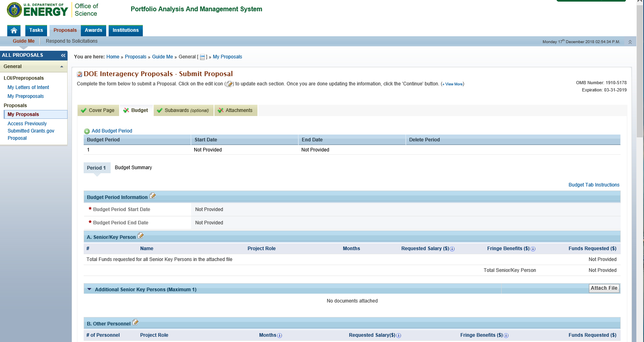Open My Preproposals in sidebar
The height and width of the screenshot is (342, 644).
pos(26,96)
